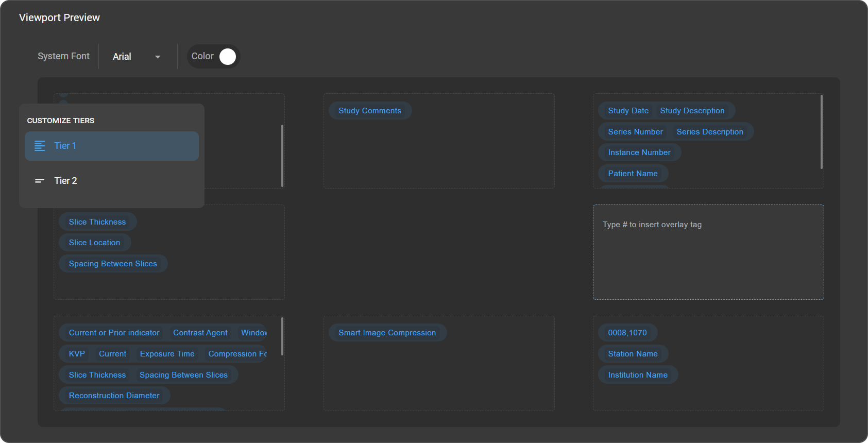The height and width of the screenshot is (443, 868).
Task: Click the overlay tag input field
Action: point(708,252)
